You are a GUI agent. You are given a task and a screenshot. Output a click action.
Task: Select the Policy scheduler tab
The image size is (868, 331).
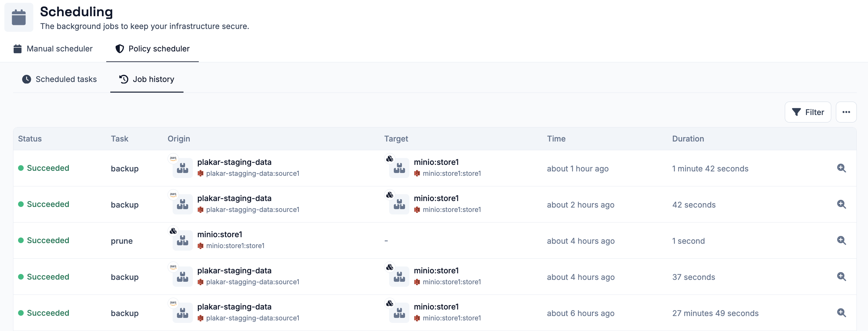coord(152,49)
